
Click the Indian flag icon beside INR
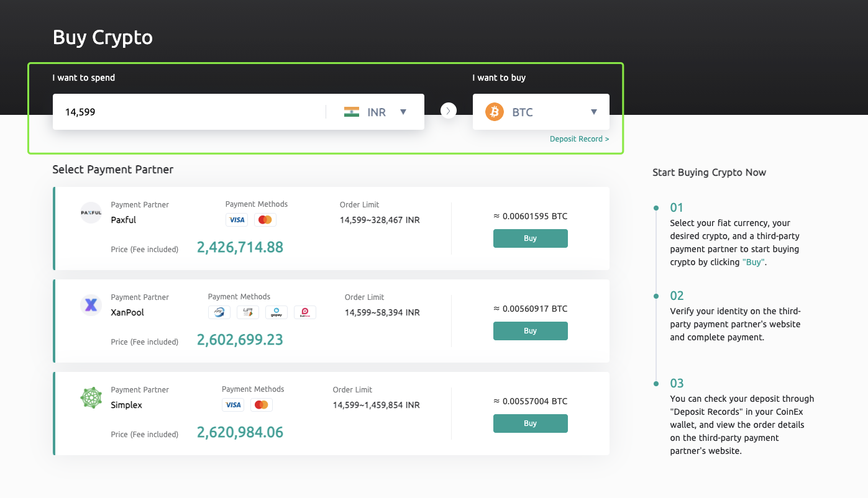[352, 112]
